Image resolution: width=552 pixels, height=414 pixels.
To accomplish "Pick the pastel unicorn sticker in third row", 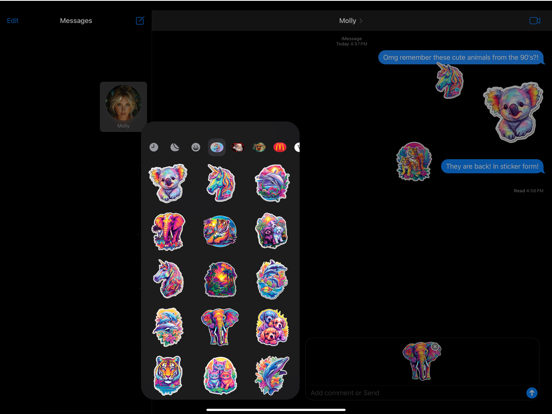I will coord(168,279).
